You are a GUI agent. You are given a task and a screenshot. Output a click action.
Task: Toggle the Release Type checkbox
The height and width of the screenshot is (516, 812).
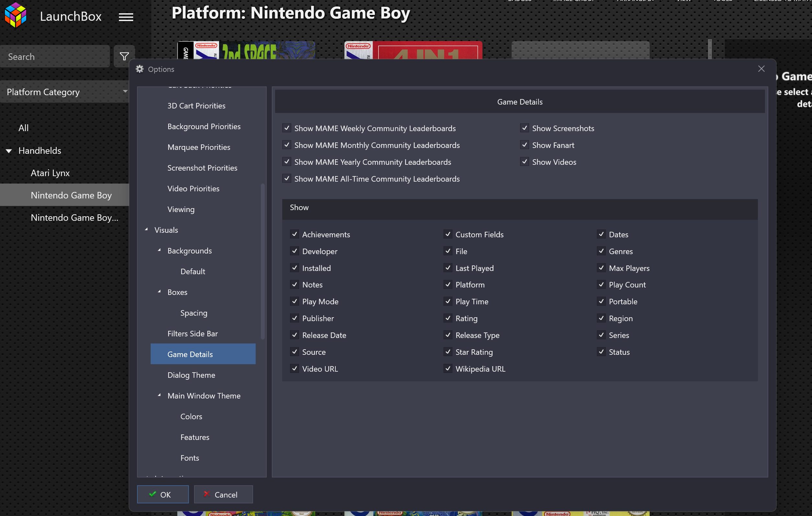448,335
